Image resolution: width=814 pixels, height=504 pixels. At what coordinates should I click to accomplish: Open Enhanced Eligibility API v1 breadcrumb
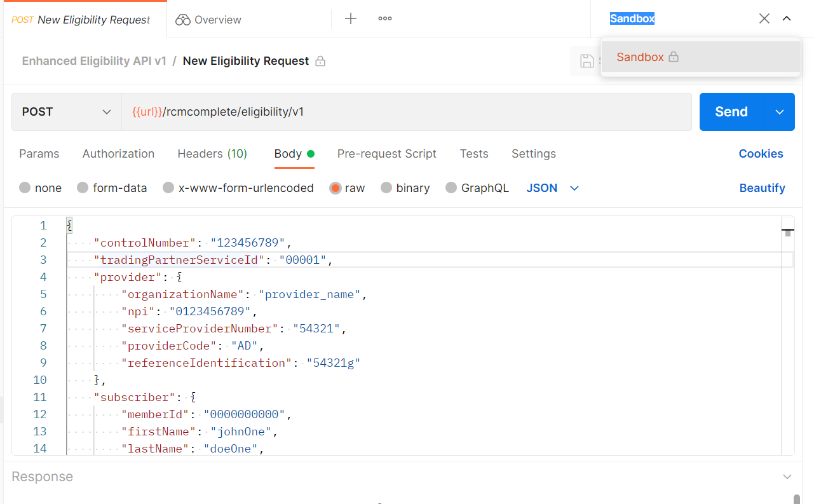(x=94, y=61)
